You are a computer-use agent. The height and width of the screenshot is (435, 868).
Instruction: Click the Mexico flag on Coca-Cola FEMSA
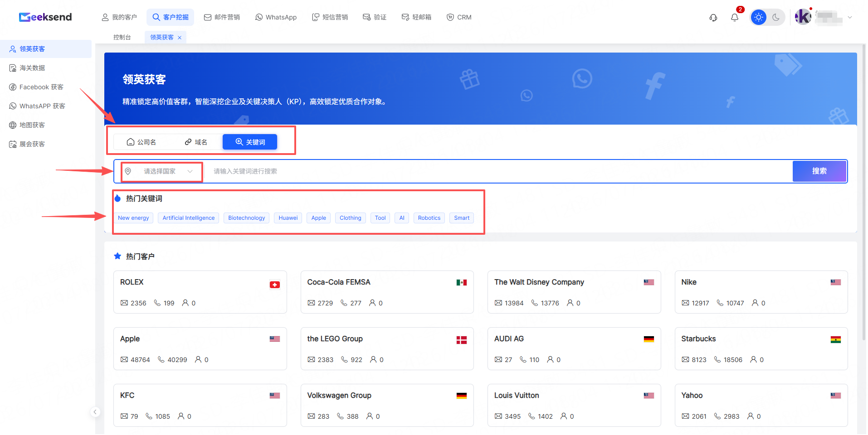(462, 282)
